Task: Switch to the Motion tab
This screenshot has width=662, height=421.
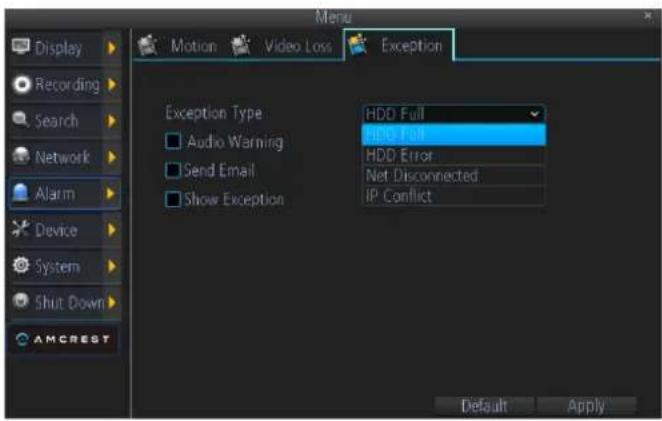Action: (x=177, y=45)
